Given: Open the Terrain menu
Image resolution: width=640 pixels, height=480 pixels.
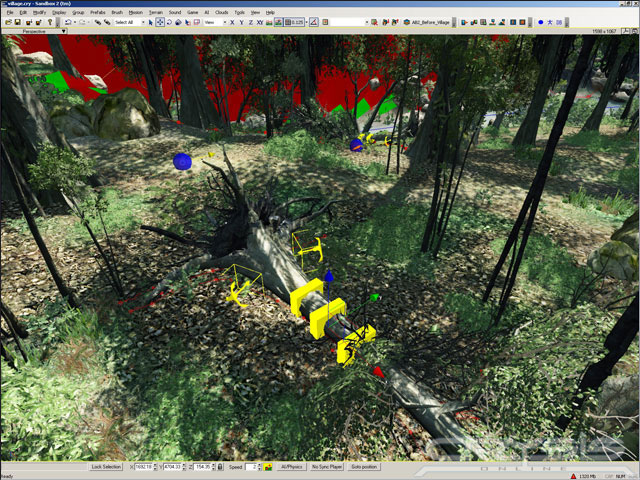Looking at the screenshot, I should point(155,12).
